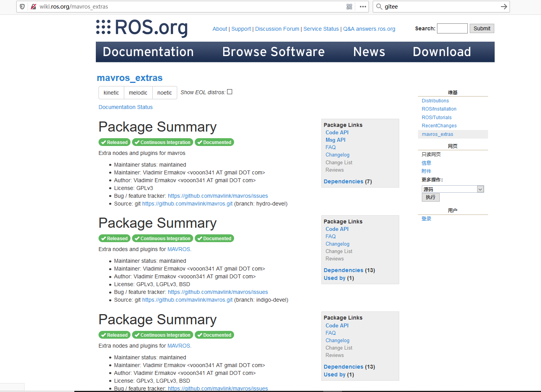
Task: Open the 附件 attachments link
Action: (x=426, y=171)
